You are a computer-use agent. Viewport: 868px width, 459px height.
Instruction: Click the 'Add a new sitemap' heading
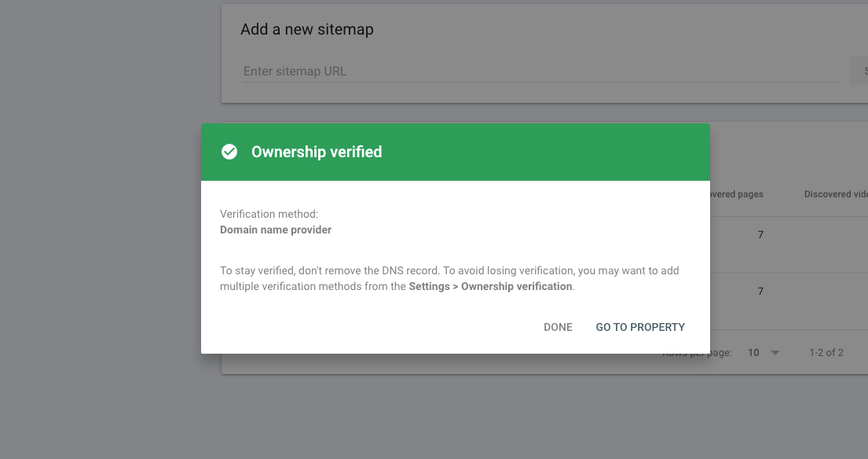point(306,29)
